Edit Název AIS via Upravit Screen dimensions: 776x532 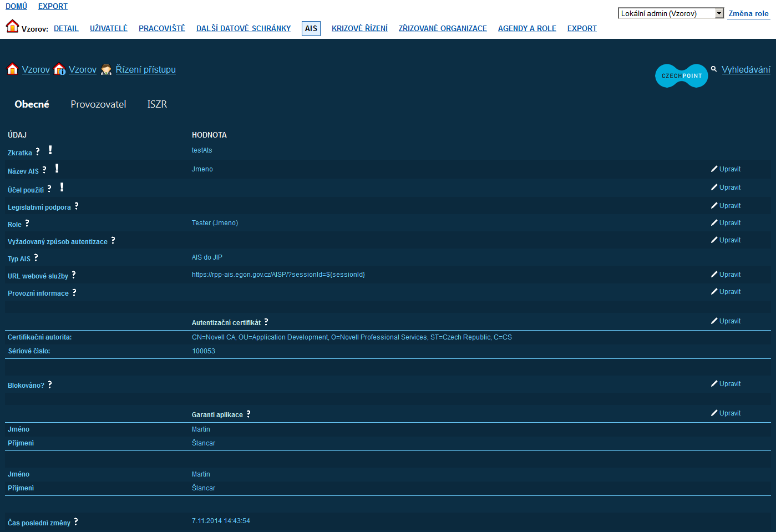pos(726,169)
